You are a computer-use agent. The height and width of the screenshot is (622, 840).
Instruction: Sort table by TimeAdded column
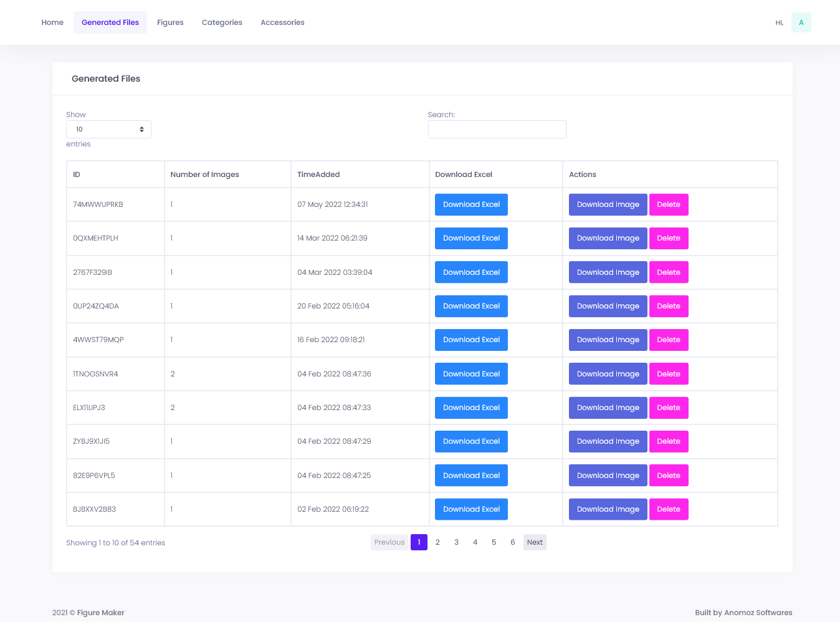click(x=318, y=175)
